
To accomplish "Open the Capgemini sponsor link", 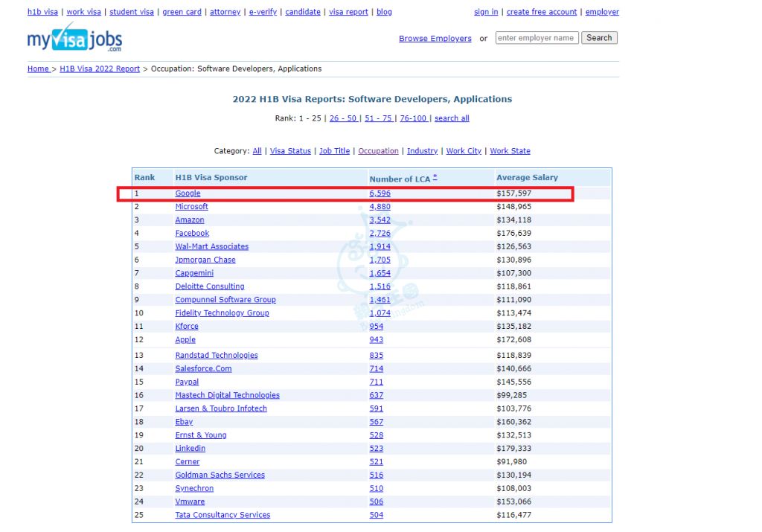I will tap(194, 273).
